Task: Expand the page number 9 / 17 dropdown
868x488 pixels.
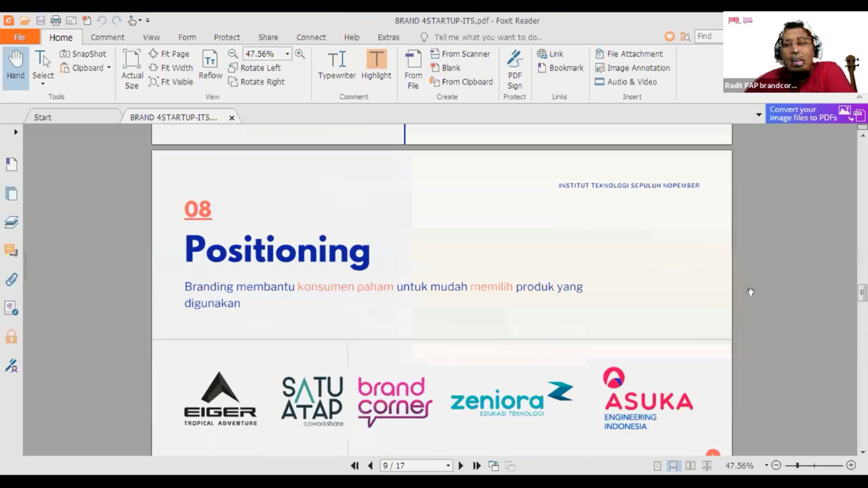Action: (x=448, y=466)
